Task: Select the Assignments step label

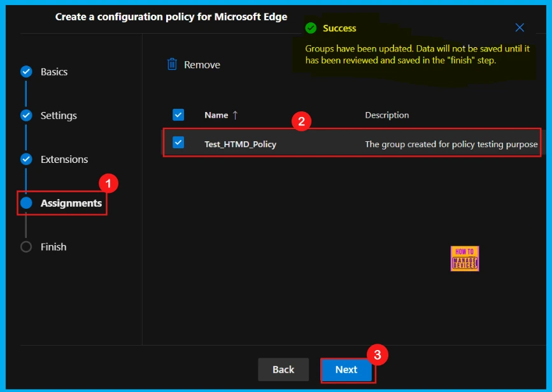Action: click(71, 203)
